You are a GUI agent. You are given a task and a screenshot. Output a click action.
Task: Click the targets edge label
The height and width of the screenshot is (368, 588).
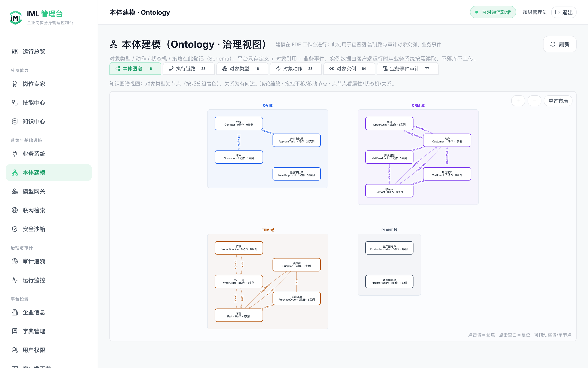tap(268, 132)
